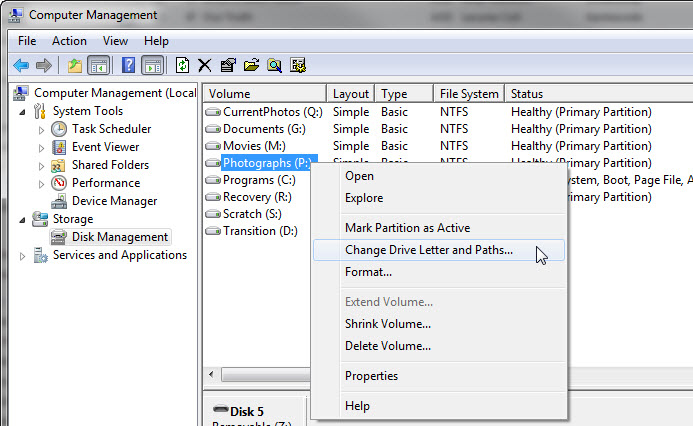The image size is (693, 426).
Task: Open the Action menu
Action: tap(69, 41)
